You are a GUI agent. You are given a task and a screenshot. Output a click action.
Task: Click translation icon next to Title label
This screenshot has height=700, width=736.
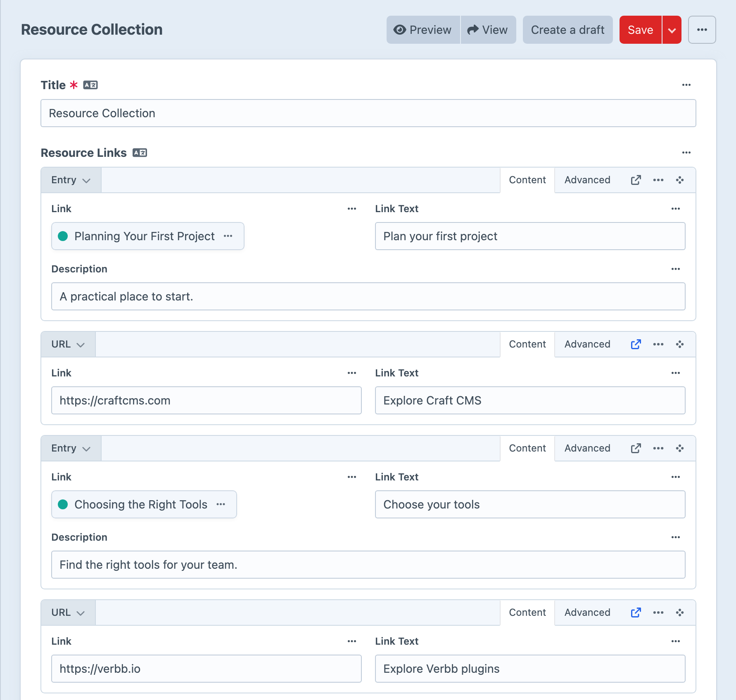click(x=90, y=85)
